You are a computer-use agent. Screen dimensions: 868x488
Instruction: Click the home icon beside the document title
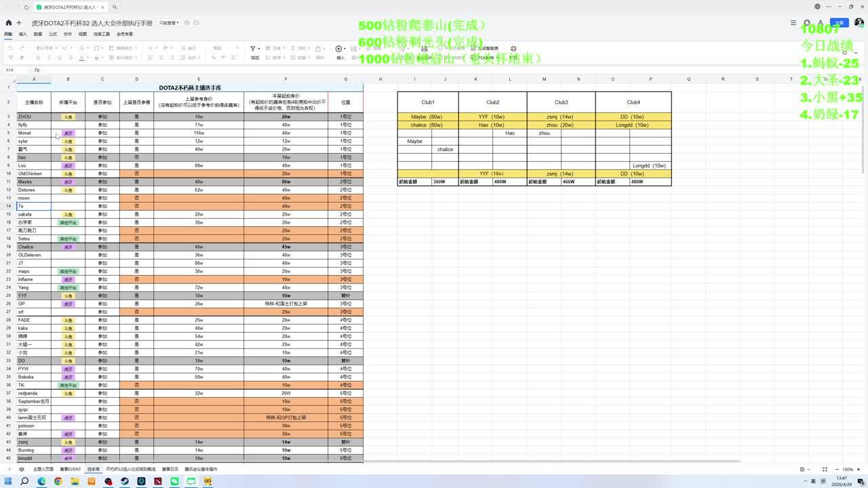(x=9, y=23)
